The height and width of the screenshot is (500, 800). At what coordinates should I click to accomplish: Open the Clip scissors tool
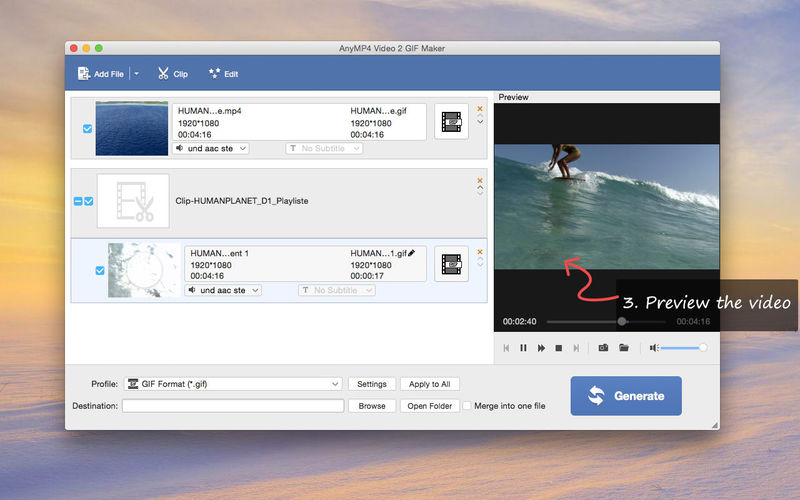(172, 74)
